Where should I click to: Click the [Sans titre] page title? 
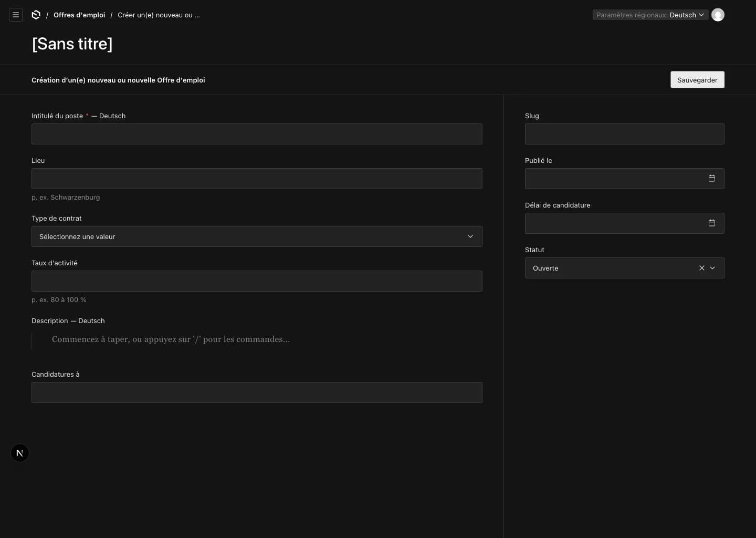72,44
